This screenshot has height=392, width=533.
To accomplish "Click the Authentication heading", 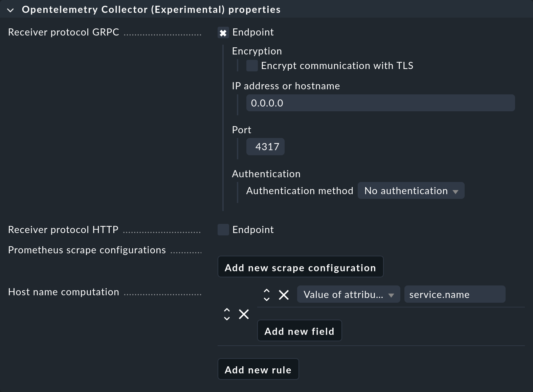I will tap(266, 174).
